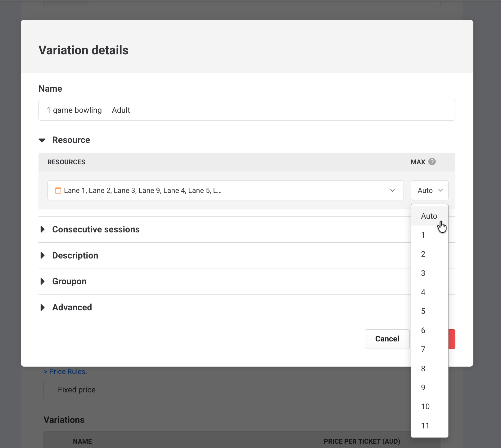Open the Price Rules link
The height and width of the screenshot is (448, 501).
[65, 372]
